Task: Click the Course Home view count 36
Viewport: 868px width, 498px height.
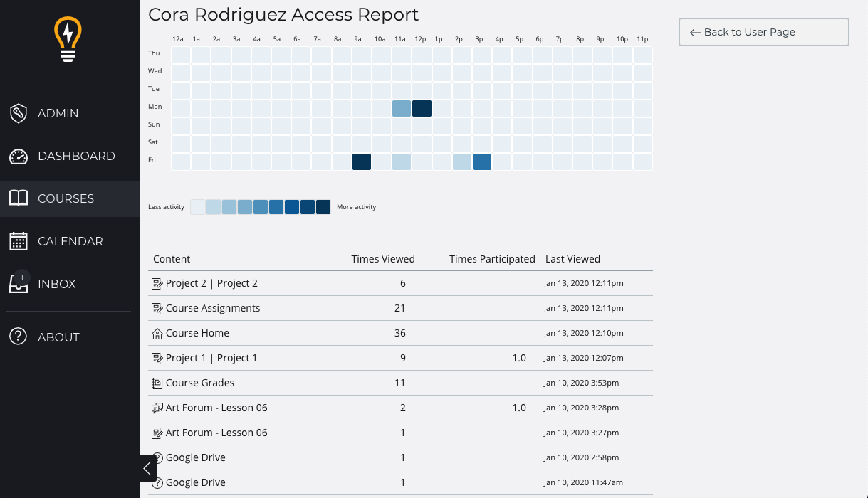Action: pyautogui.click(x=399, y=333)
